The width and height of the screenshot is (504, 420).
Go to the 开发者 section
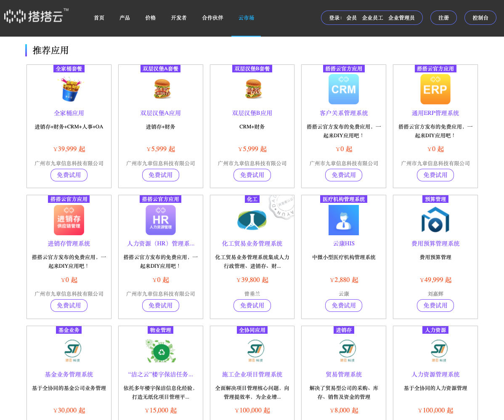coord(179,18)
